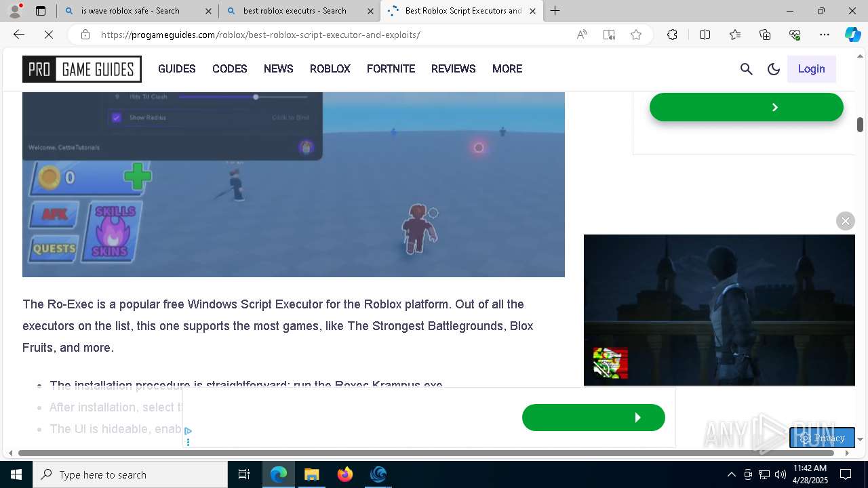Enter Immersive Reader mode

(x=609, y=35)
